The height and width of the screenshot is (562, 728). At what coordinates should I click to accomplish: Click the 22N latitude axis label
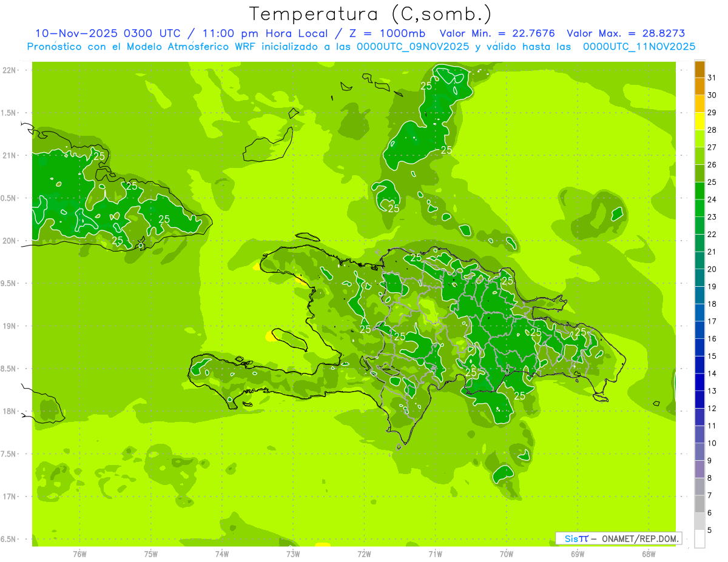click(9, 70)
